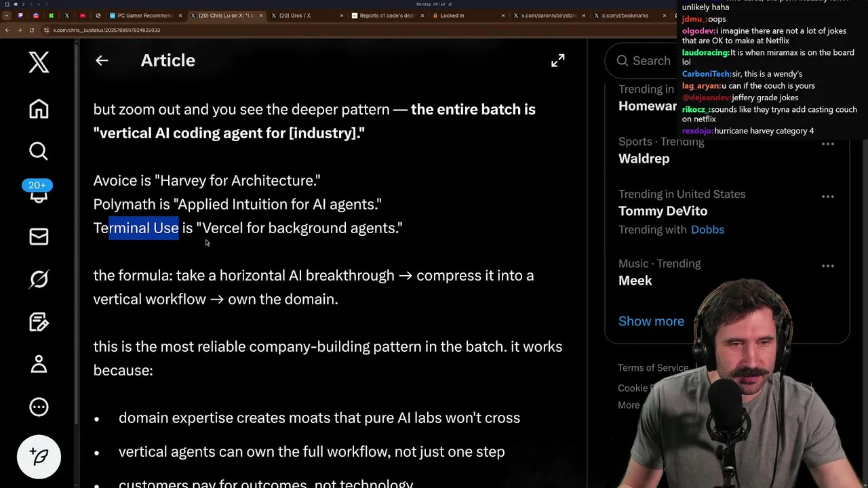The image size is (868, 488).
Task: Open the pinned YouTube tab
Action: [83, 15]
